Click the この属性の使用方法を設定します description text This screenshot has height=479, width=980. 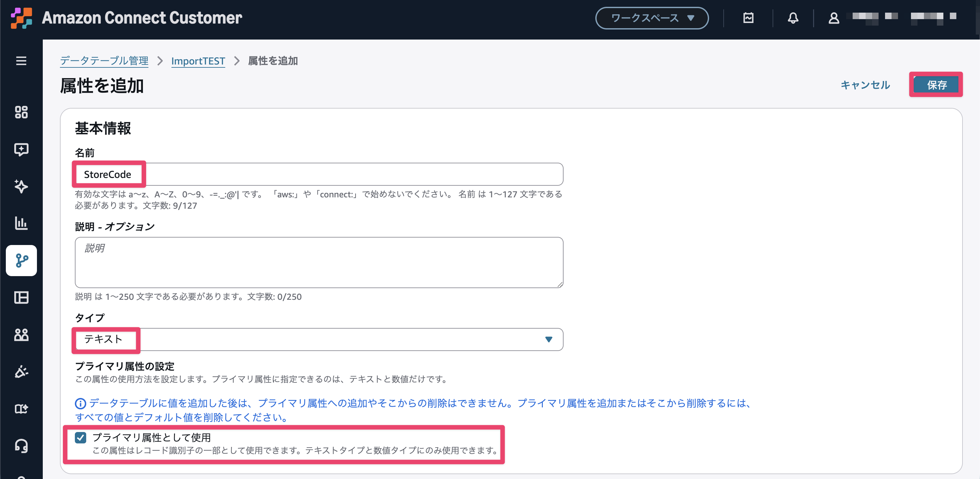[262, 379]
